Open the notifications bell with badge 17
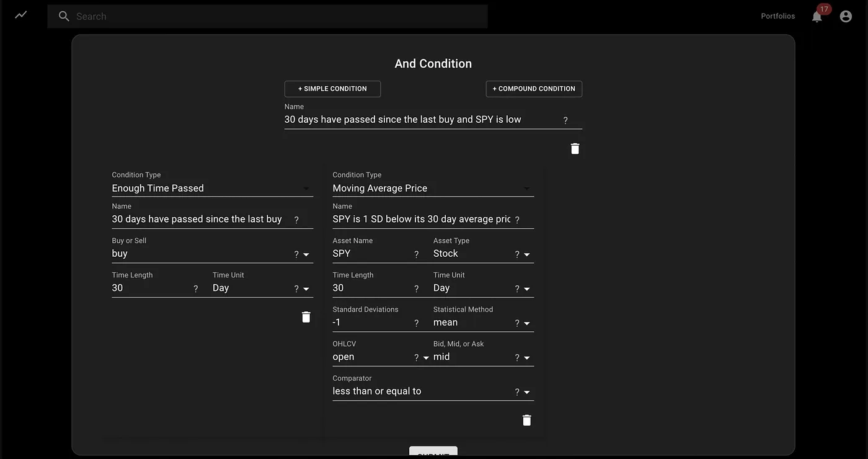This screenshot has height=459, width=868. tap(817, 16)
